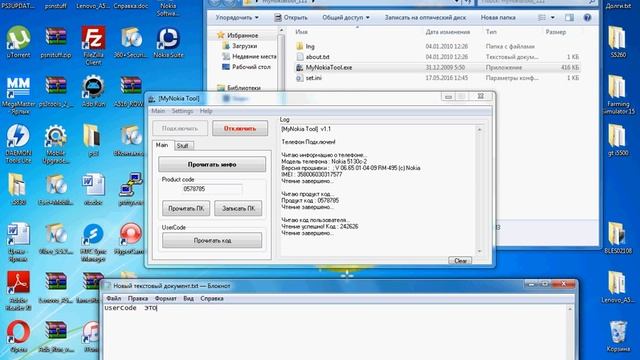
Task: Open Файл menu in Notepad
Action: pos(113,298)
